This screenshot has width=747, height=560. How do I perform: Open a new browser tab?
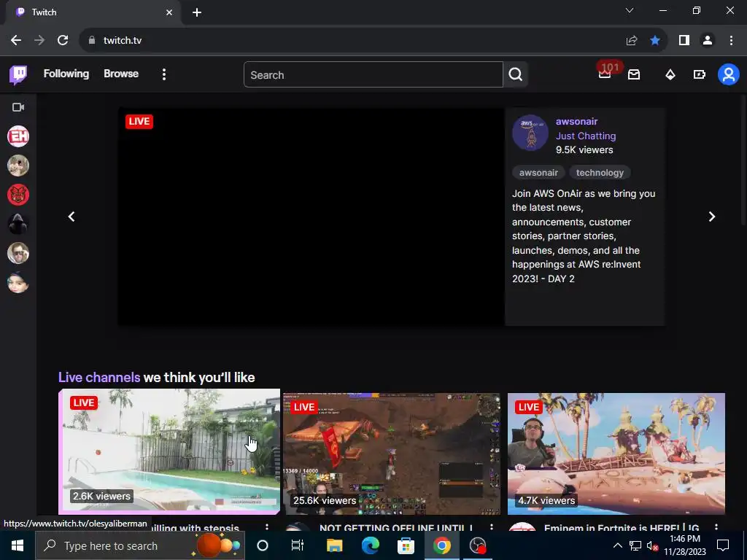coord(197,12)
